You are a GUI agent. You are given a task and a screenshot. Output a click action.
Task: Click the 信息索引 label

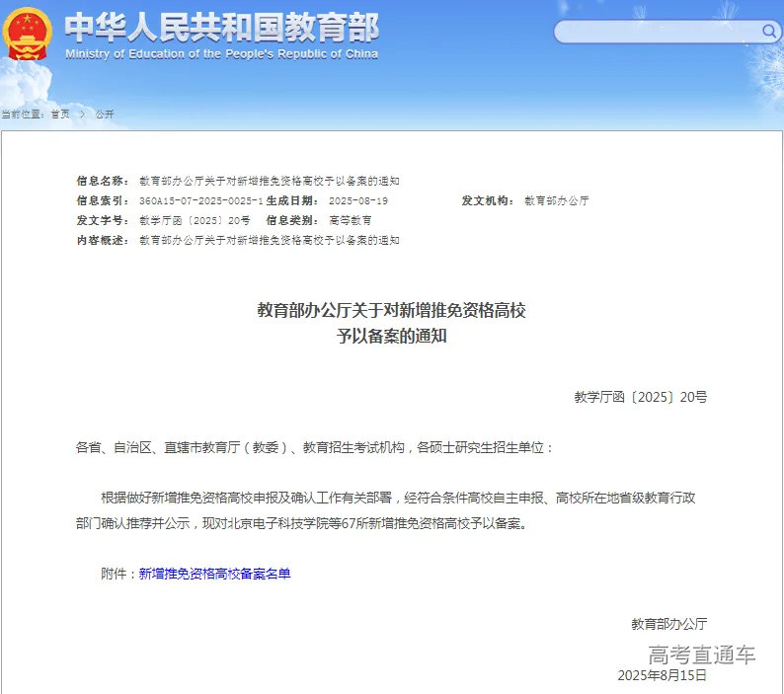(x=103, y=201)
